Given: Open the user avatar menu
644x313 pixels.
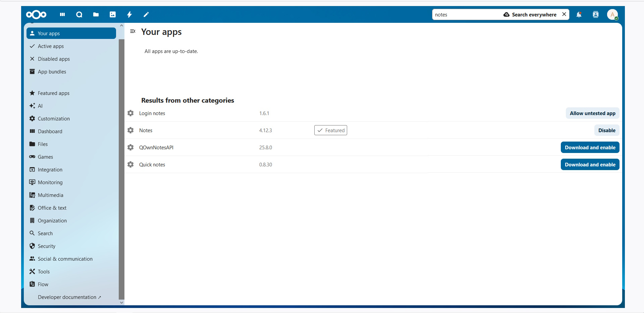Looking at the screenshot, I should [x=612, y=14].
